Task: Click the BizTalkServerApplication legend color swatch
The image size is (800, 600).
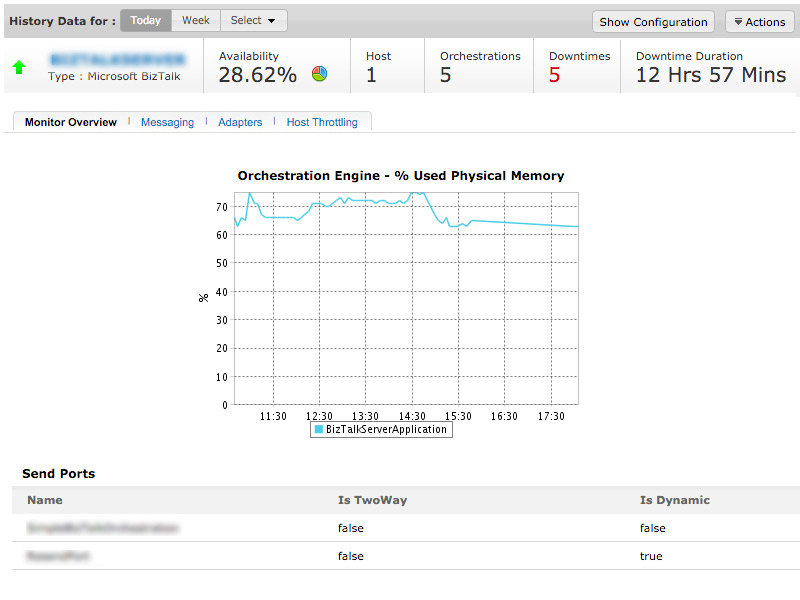Action: tap(319, 429)
